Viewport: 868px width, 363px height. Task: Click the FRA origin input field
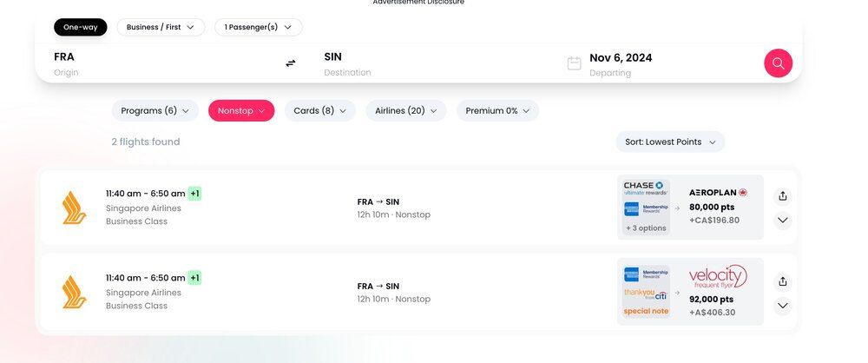click(x=156, y=63)
